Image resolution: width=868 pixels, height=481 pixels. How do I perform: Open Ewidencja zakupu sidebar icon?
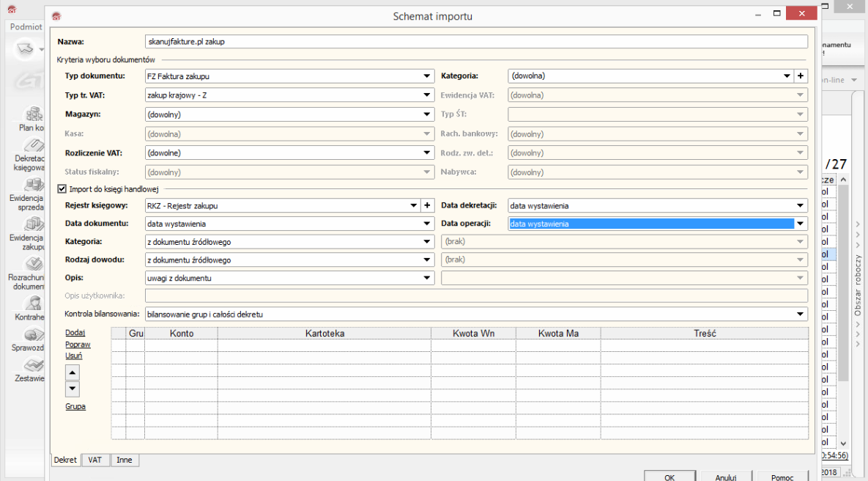tap(33, 225)
